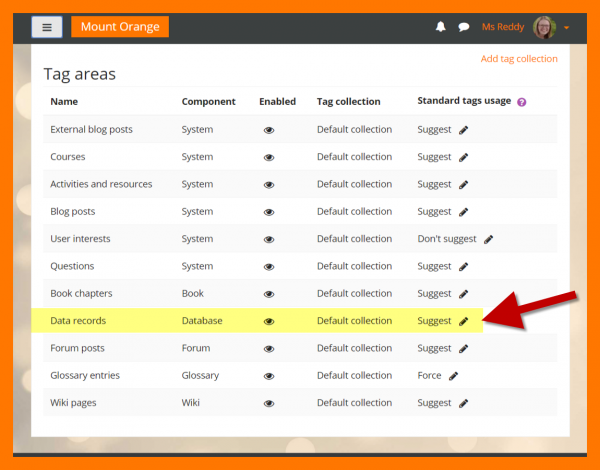600x470 pixels.
Task: Edit standard tags usage for Glossary entries
Action: click(453, 376)
